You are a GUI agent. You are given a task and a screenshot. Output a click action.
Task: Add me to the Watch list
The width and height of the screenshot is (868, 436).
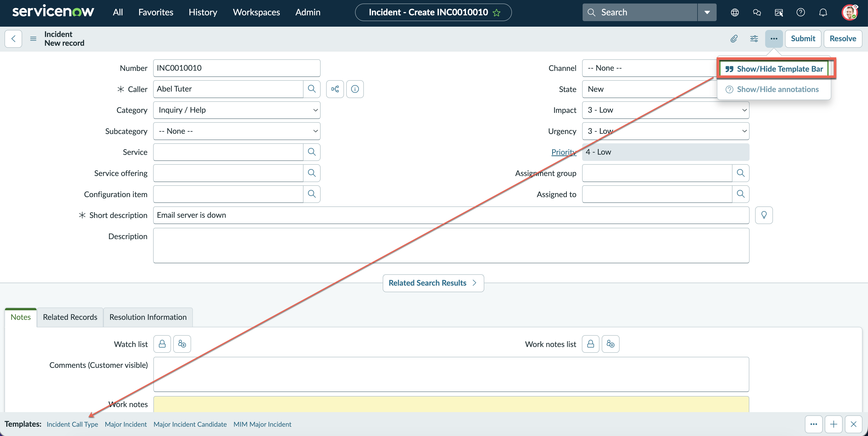182,344
